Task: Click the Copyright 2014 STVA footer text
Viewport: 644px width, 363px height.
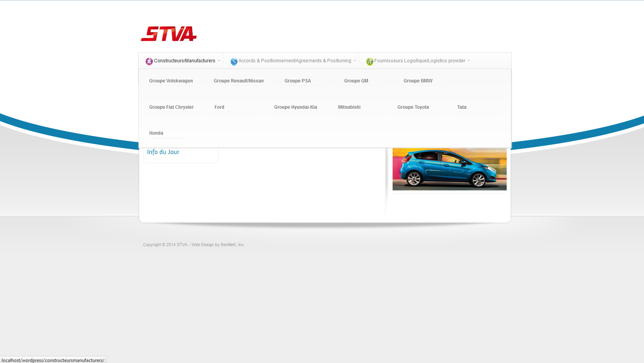Action: pyautogui.click(x=194, y=245)
